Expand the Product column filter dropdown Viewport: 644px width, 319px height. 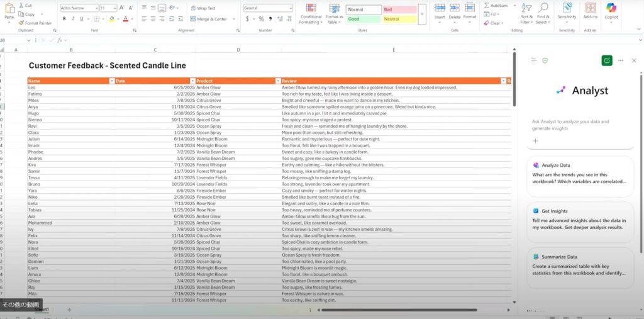pyautogui.click(x=277, y=81)
